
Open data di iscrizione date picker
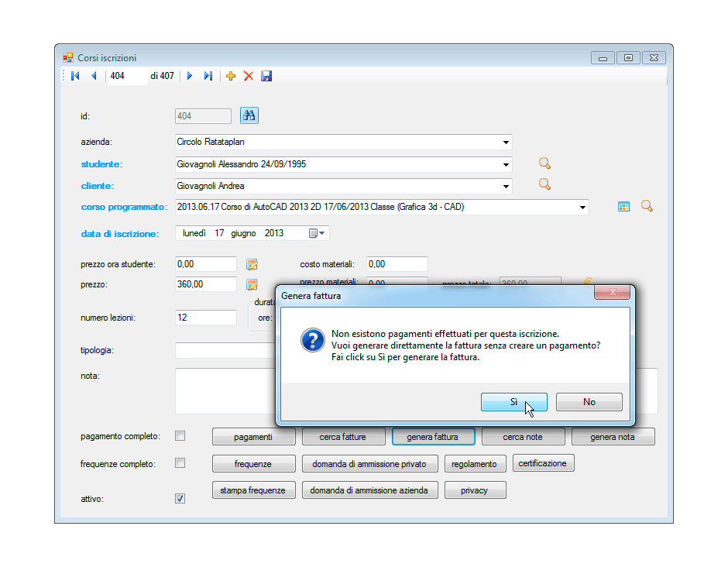317,233
